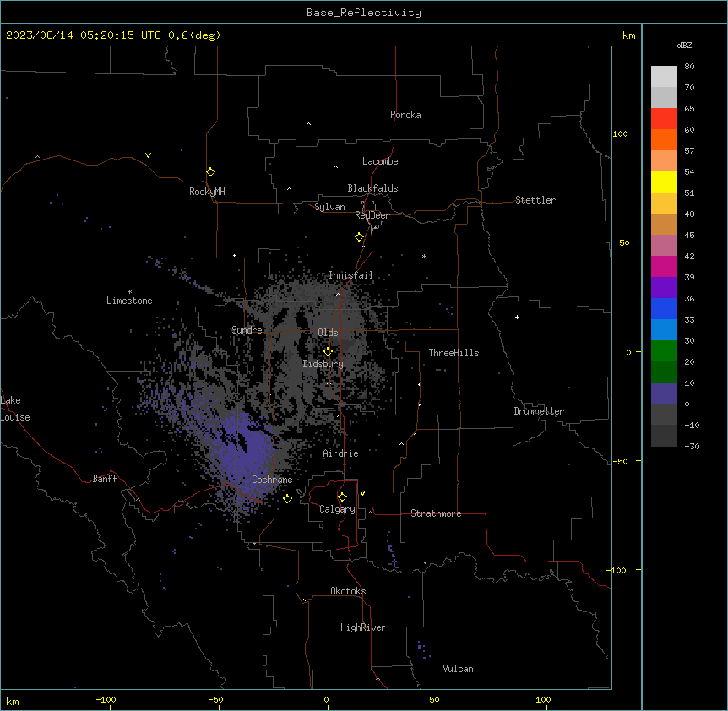Image resolution: width=728 pixels, height=711 pixels.
Task: Select the yellow diamond right of Cochrane label
Action: tap(287, 499)
